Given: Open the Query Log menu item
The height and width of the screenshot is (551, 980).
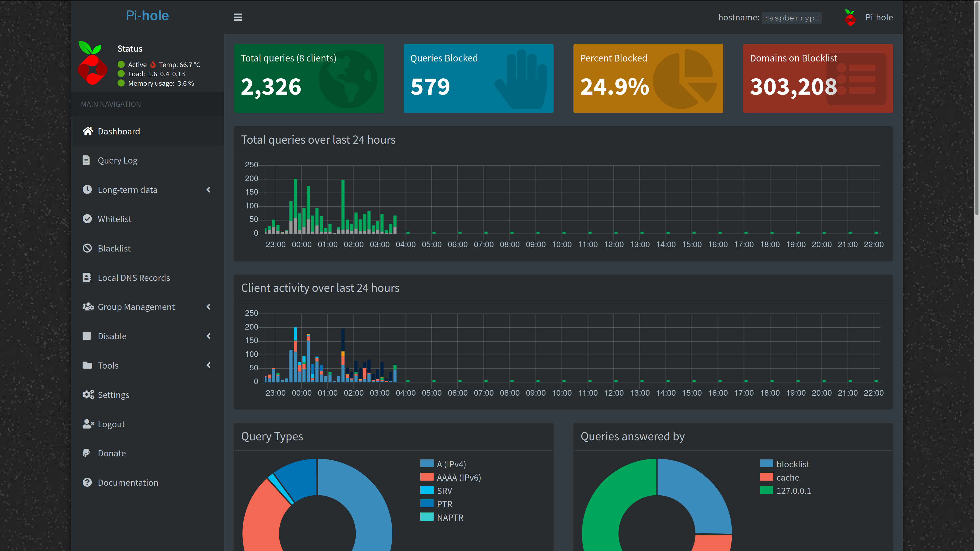Looking at the screenshot, I should (147, 160).
